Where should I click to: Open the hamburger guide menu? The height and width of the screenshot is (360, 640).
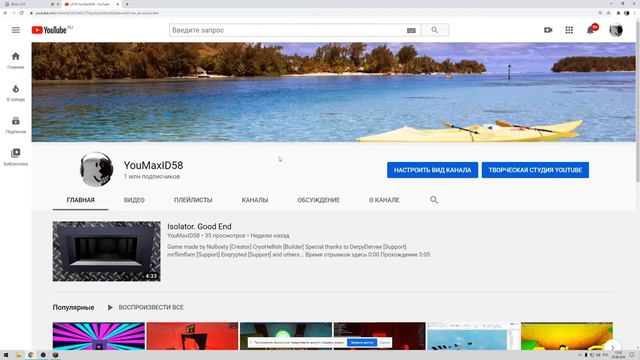(16, 30)
